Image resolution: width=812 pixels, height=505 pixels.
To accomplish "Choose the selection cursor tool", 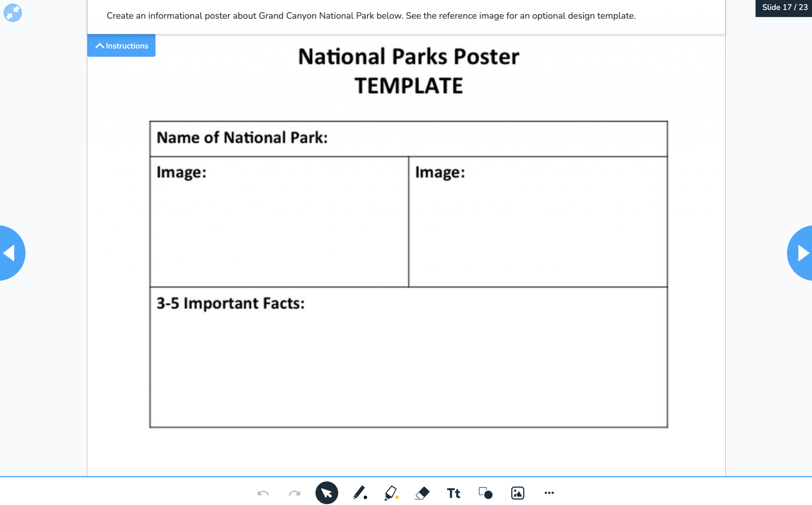I will click(326, 492).
